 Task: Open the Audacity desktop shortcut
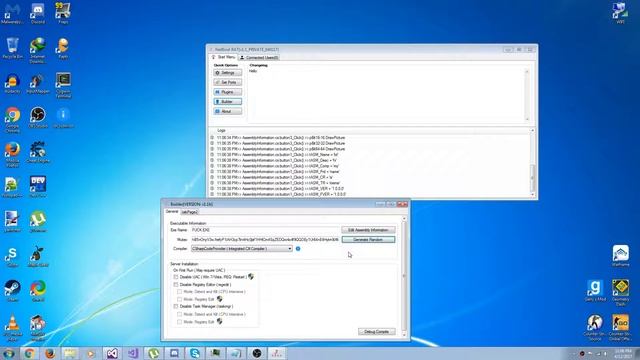[12, 84]
